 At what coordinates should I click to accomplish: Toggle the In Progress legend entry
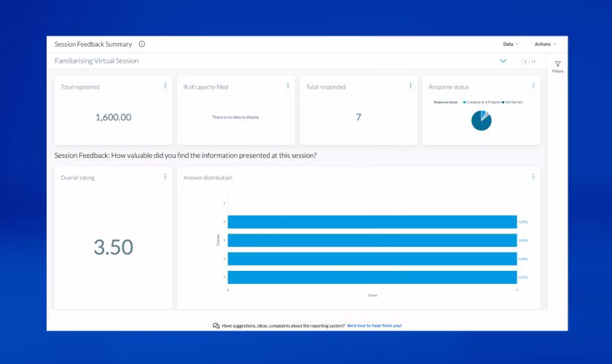tap(491, 102)
